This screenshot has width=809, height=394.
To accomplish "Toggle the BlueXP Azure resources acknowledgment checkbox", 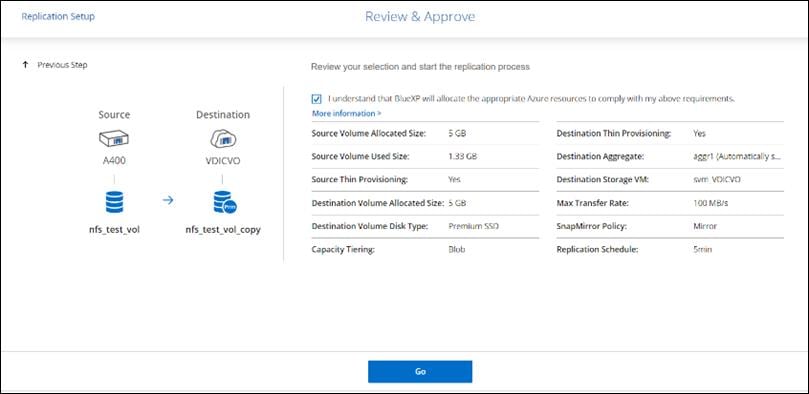I will click(x=317, y=98).
